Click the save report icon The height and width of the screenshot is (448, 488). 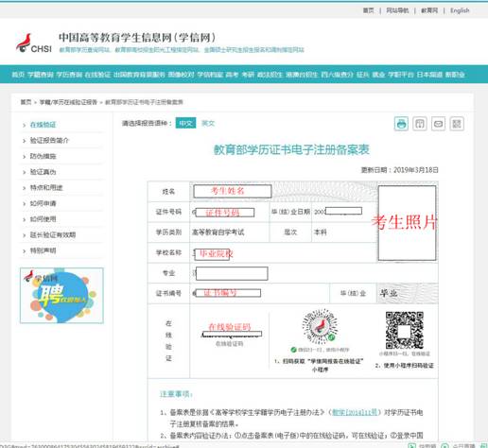click(x=420, y=124)
